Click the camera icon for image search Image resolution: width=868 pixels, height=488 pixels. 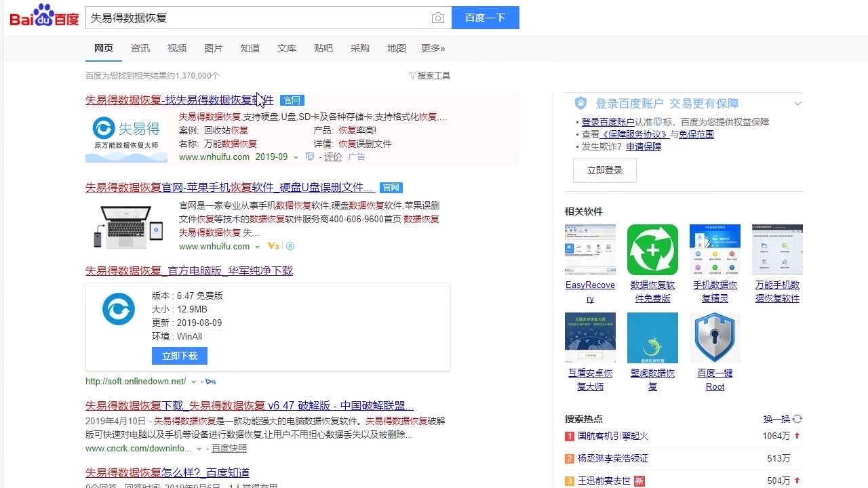pyautogui.click(x=438, y=18)
